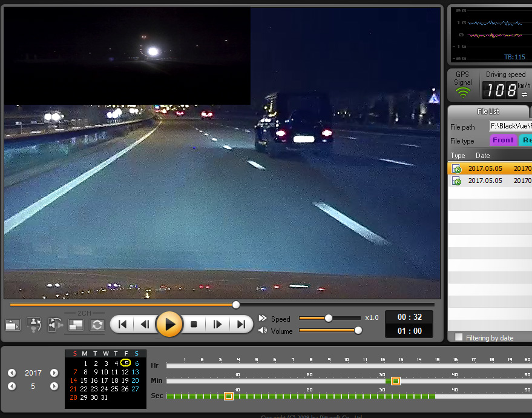Click the x1.0 speed value
Screen dimensions: 532x418
372,317
